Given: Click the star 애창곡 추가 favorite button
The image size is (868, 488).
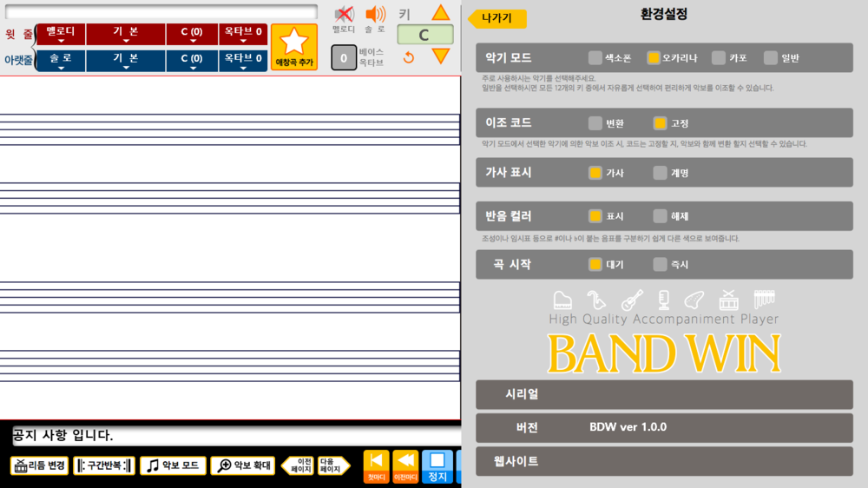Looking at the screenshot, I should pos(293,47).
